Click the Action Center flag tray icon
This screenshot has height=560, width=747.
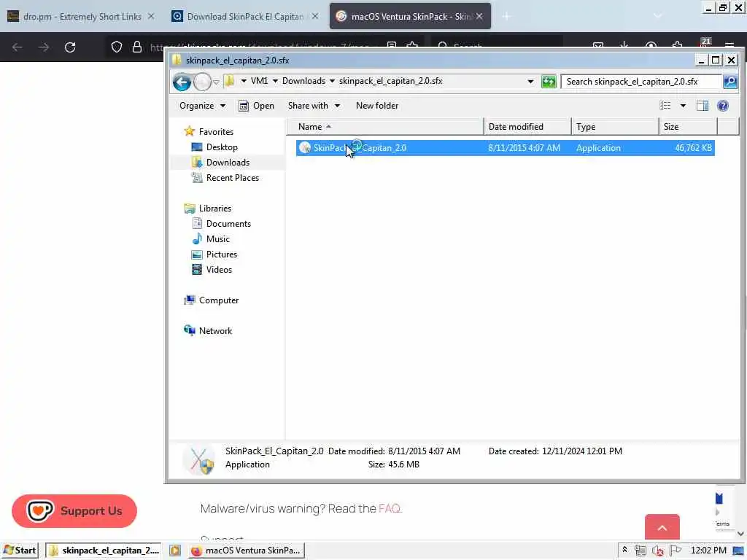pos(675,551)
